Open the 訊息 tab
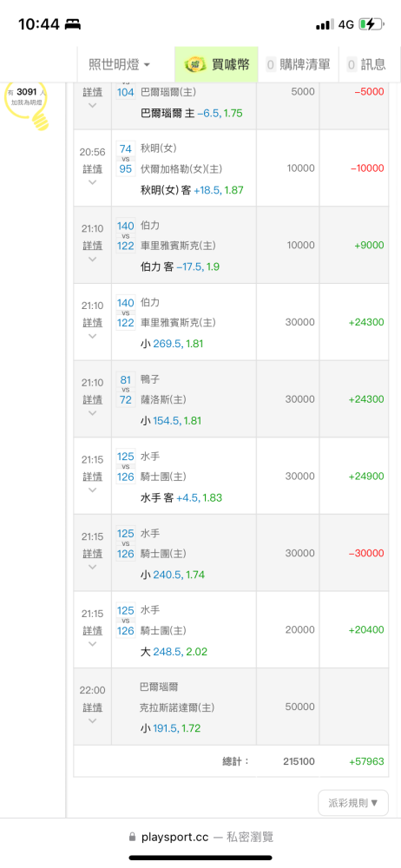The image size is (401, 868). tap(366, 65)
